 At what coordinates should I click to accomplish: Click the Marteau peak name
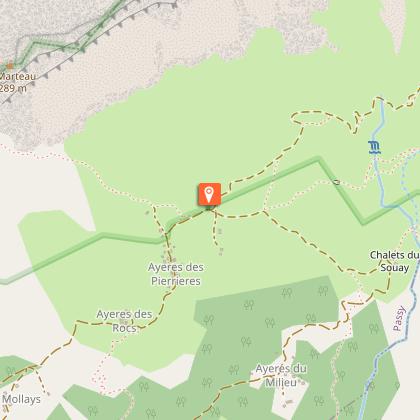17,77
